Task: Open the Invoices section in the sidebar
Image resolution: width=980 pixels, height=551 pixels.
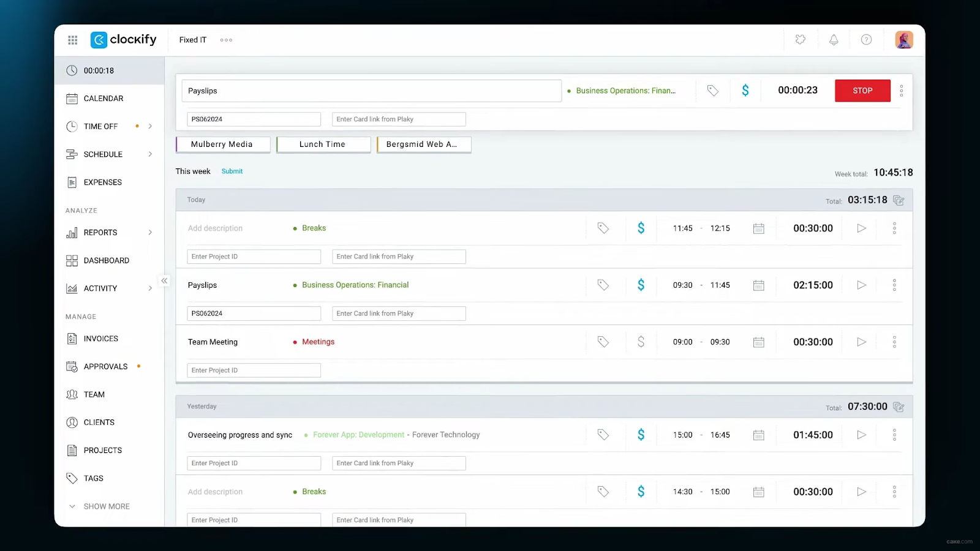Action: pyautogui.click(x=101, y=338)
